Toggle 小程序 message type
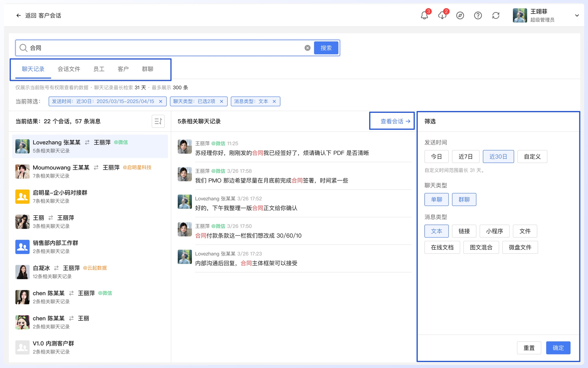This screenshot has width=588, height=368. (x=494, y=231)
